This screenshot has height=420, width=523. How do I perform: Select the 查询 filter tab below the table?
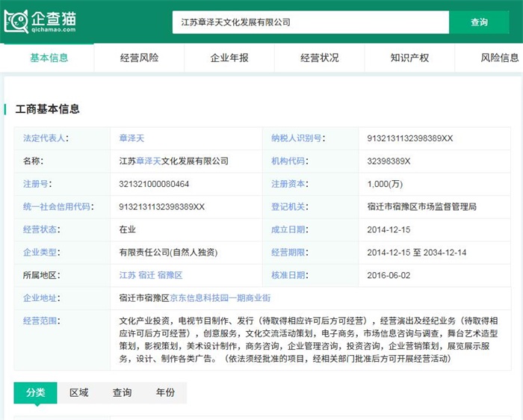[122, 392]
